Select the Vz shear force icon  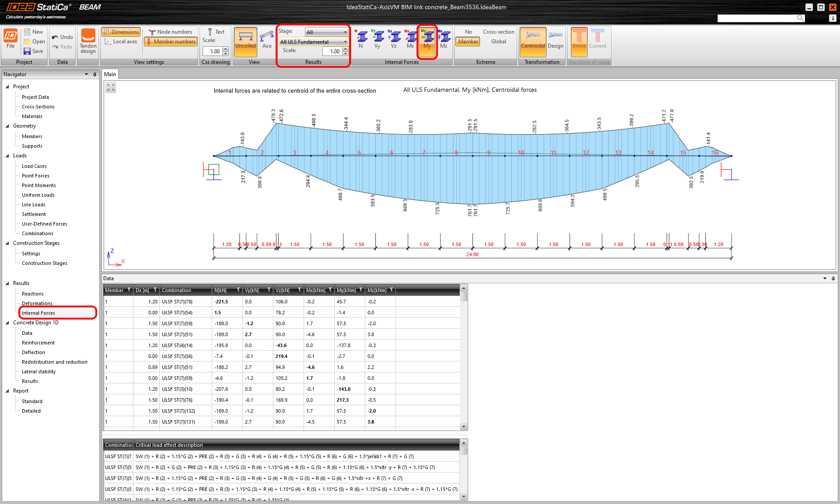click(394, 39)
